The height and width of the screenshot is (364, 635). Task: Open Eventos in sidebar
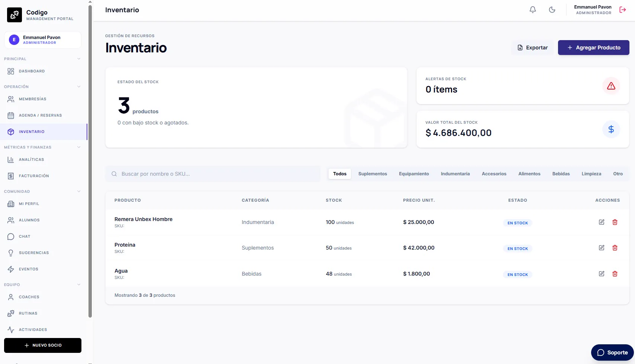43,269
